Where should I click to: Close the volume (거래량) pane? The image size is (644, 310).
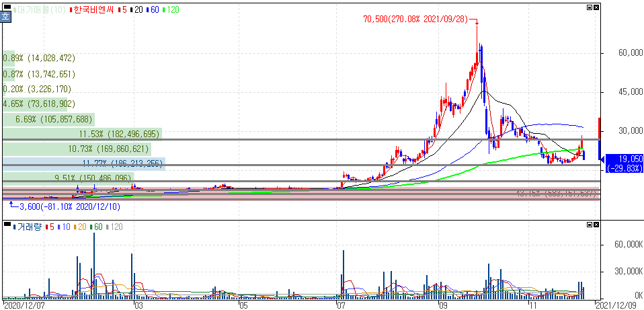point(596,225)
